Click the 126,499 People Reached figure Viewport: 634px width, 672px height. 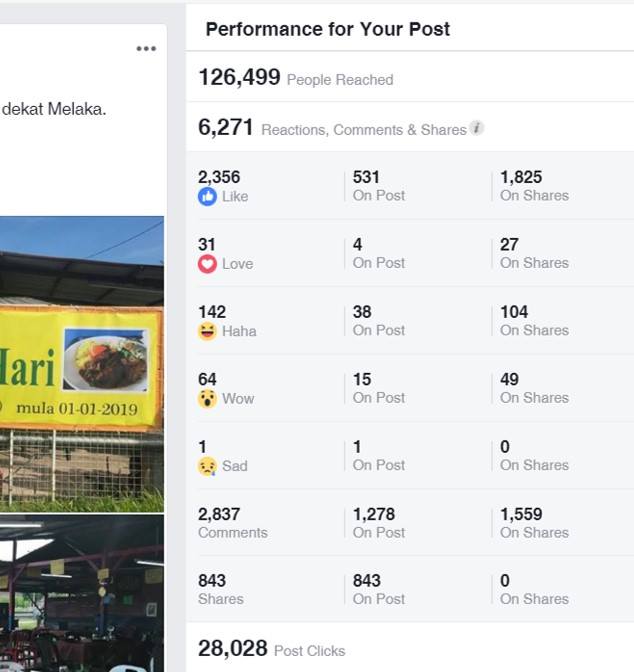pyautogui.click(x=296, y=78)
